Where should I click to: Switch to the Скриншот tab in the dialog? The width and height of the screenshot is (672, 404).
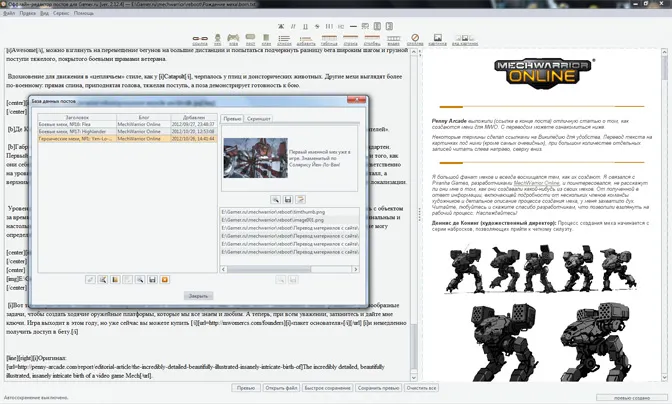[258, 117]
